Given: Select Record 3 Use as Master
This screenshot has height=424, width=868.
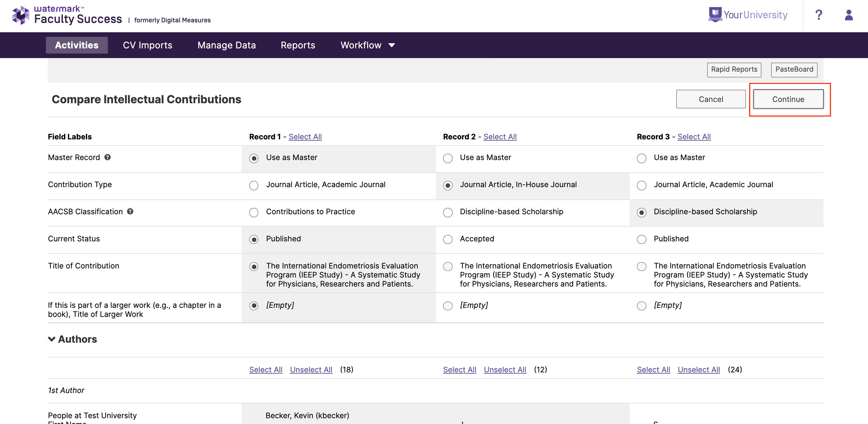Looking at the screenshot, I should (641, 158).
